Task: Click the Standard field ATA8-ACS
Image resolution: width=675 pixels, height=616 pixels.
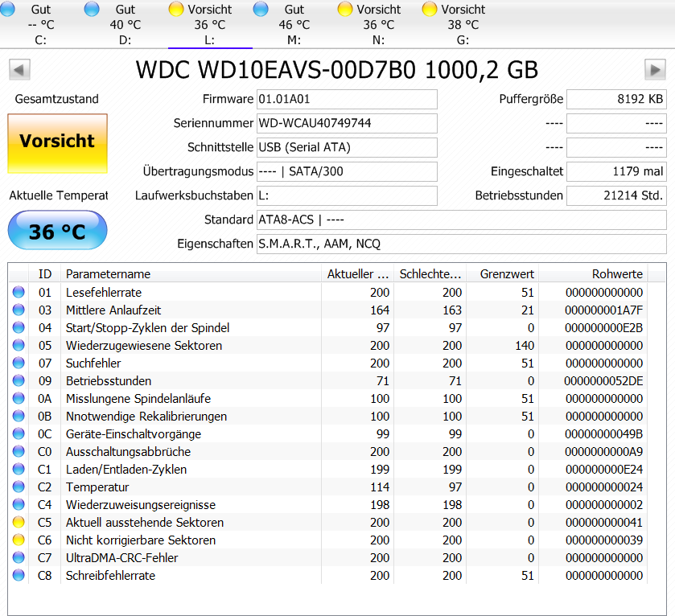Action: point(462,220)
